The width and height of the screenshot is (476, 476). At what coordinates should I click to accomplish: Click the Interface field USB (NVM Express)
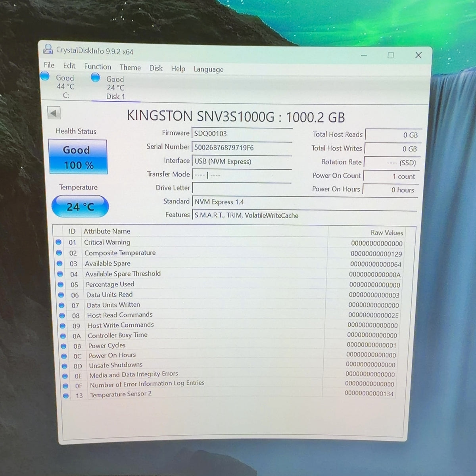click(x=242, y=161)
